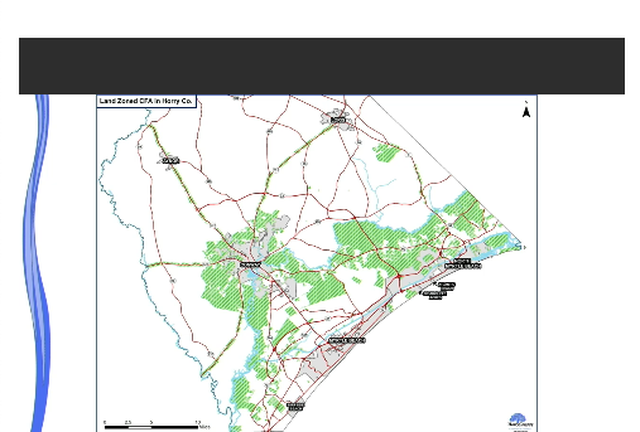Click the small green hatched patch south of Loris
Viewport: 640px width, 432px height.
pyautogui.click(x=385, y=153)
